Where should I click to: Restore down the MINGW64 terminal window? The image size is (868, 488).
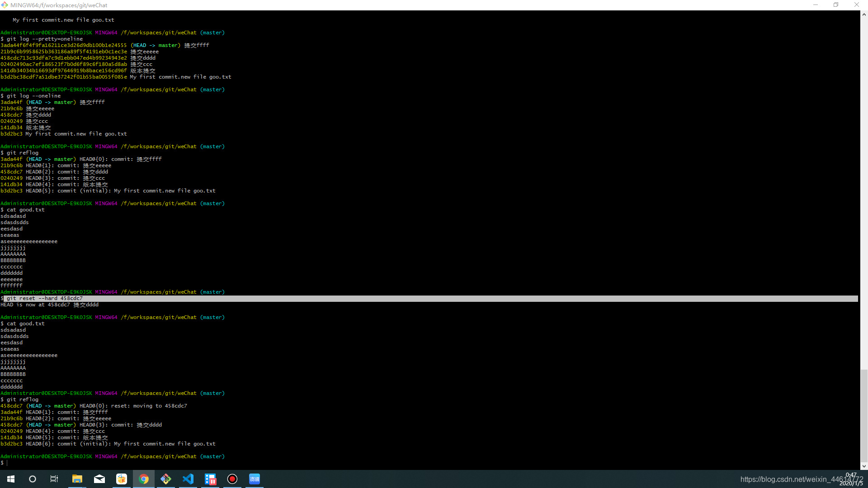[x=836, y=5]
